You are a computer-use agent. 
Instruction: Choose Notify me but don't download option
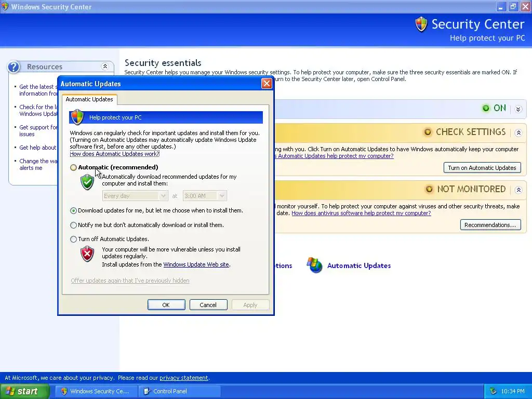pyautogui.click(x=73, y=225)
